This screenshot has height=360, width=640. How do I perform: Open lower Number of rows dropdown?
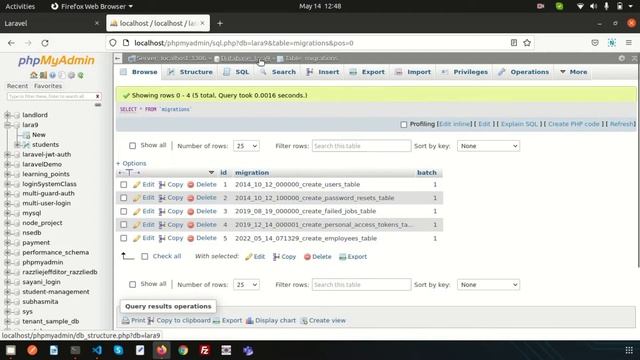click(x=246, y=285)
